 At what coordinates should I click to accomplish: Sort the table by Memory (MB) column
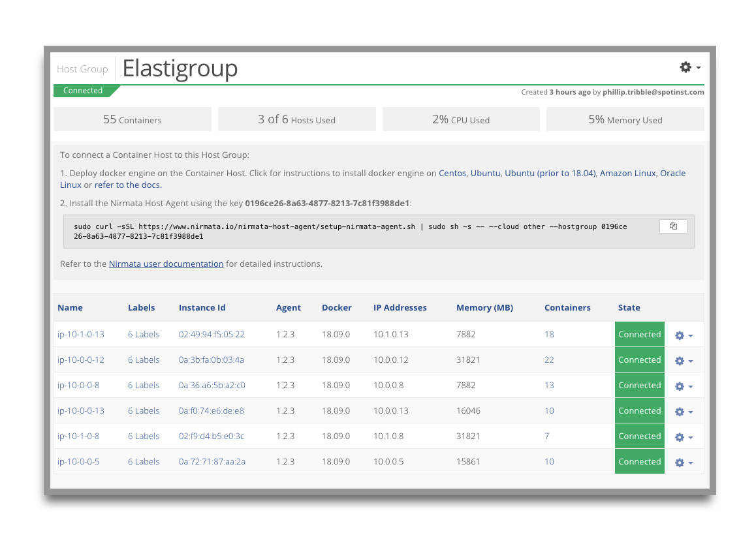[484, 307]
